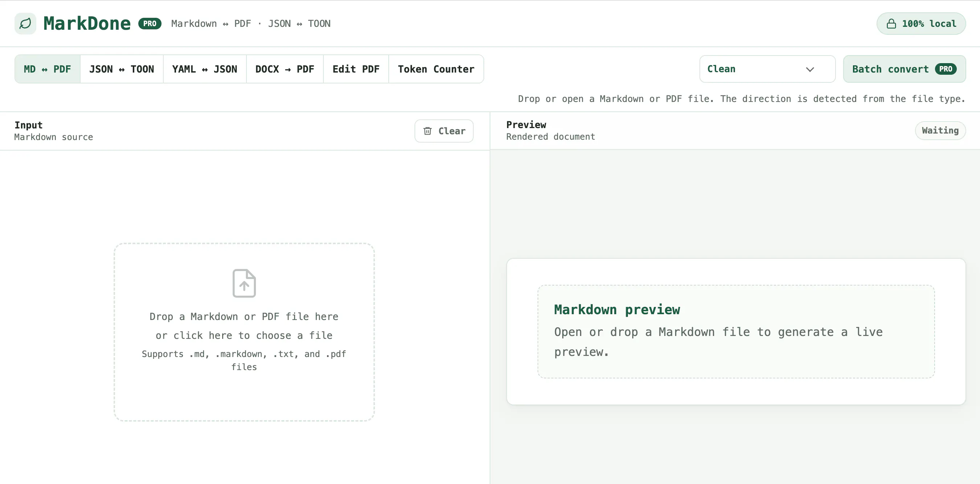
Task: Click the 'Supports .md, .markdown, .txt, and .pdf files' note
Action: pos(244,360)
